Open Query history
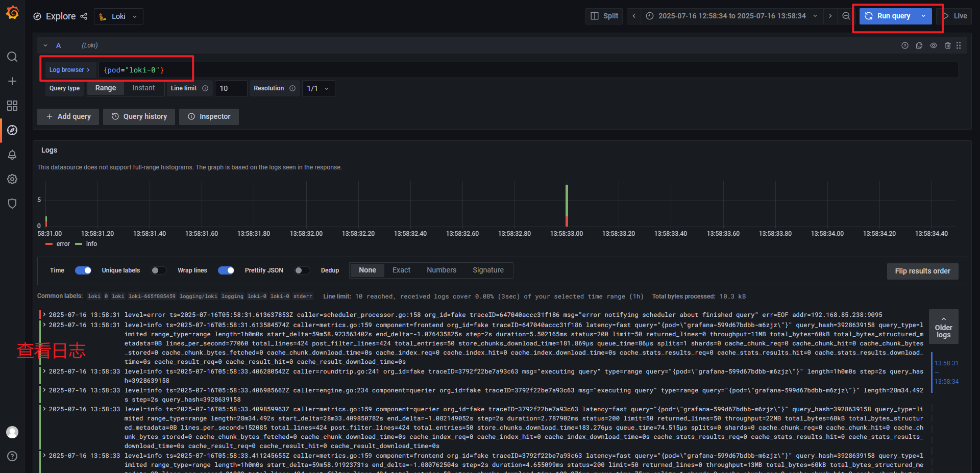 pos(139,116)
